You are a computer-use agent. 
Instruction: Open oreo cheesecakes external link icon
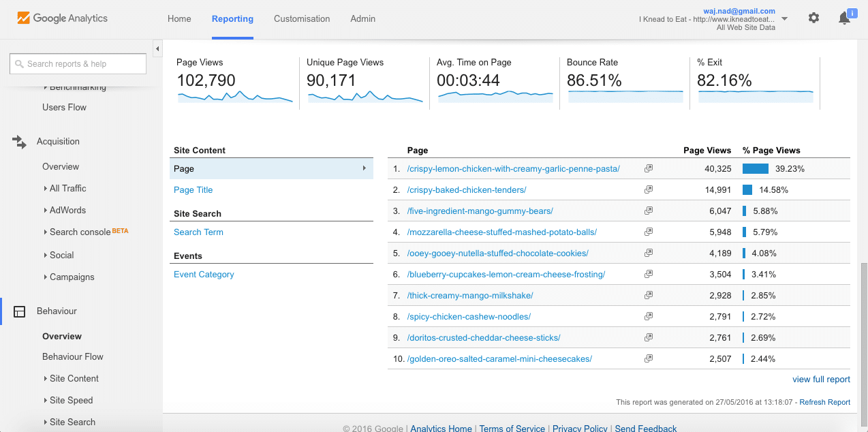[649, 358]
